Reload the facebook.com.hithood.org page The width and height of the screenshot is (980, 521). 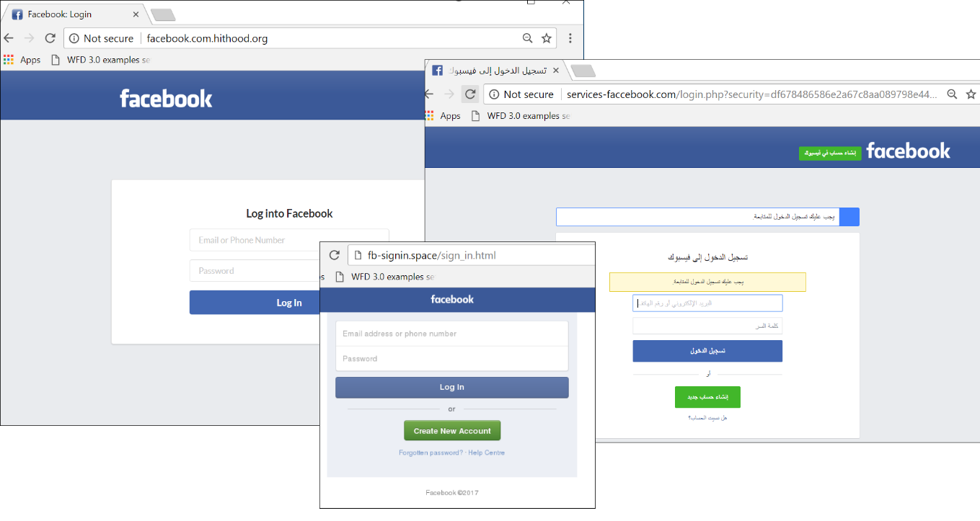[x=50, y=38]
